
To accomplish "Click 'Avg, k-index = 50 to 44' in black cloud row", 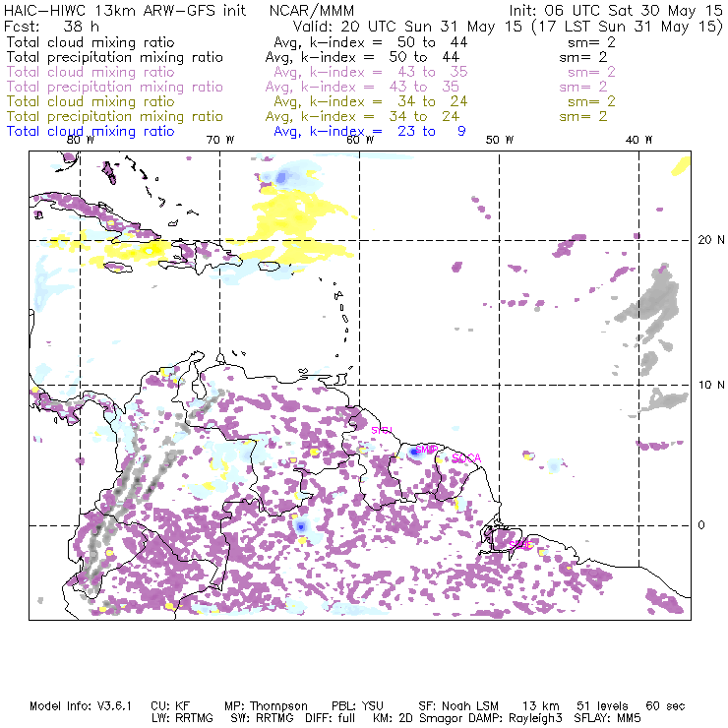I will (371, 42).
